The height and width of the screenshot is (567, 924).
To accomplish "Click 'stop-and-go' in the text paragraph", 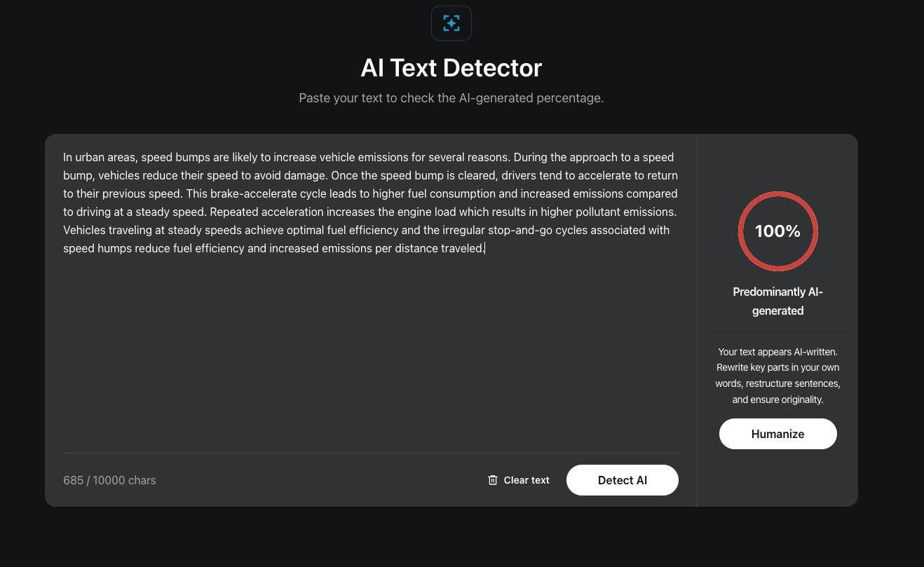I will [521, 230].
